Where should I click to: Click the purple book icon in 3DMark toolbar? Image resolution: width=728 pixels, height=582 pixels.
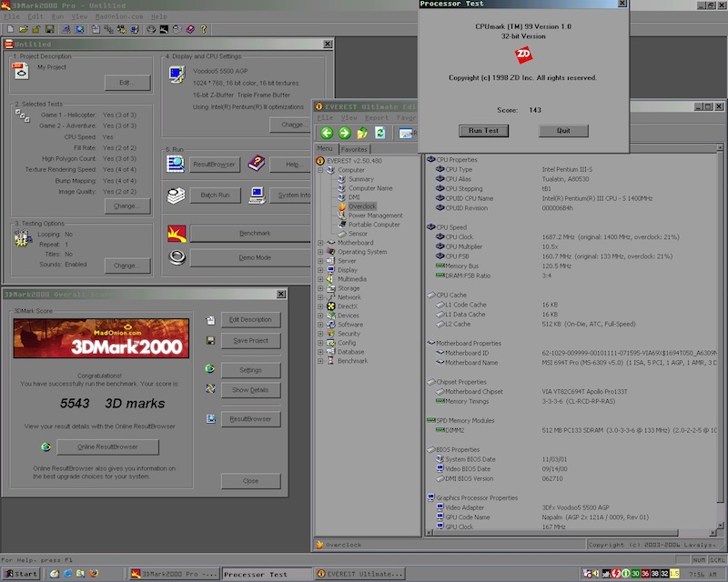click(190, 29)
